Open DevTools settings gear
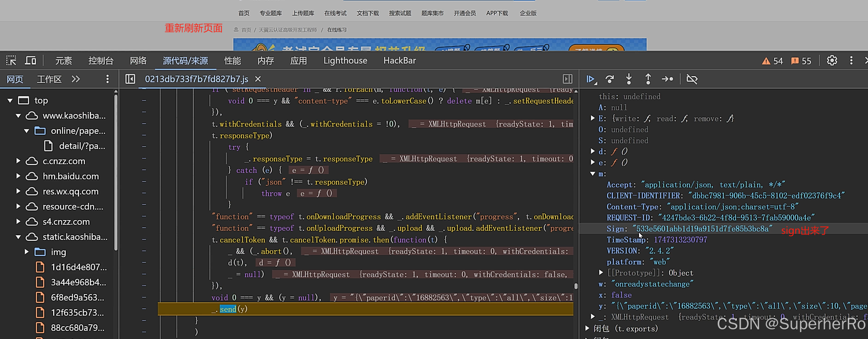The image size is (868, 339). [x=832, y=61]
